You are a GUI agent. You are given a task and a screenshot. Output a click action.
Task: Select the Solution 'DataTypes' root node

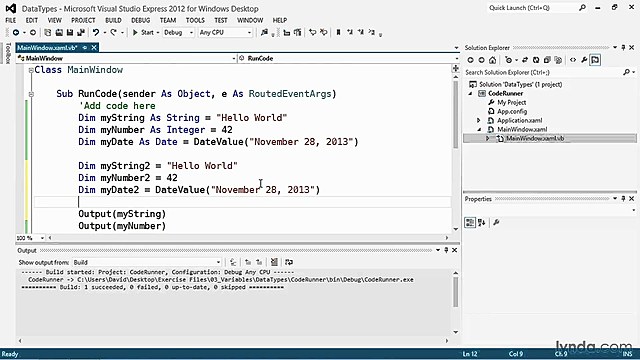coord(521,84)
